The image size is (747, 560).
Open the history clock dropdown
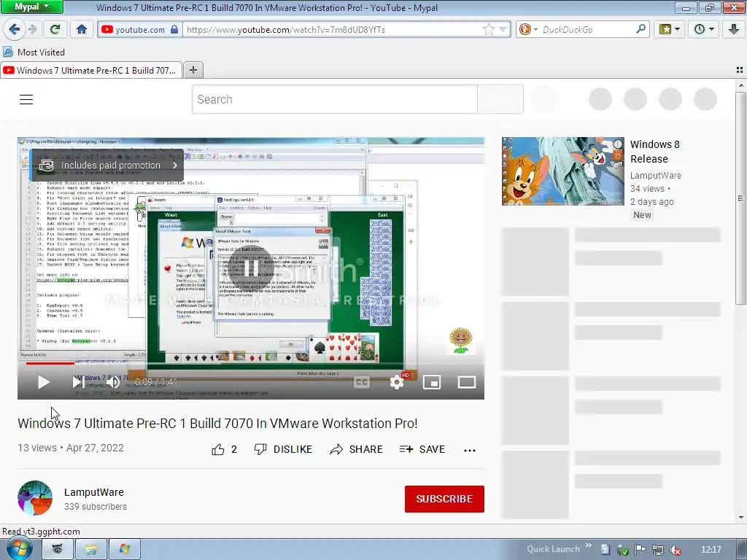click(x=704, y=29)
